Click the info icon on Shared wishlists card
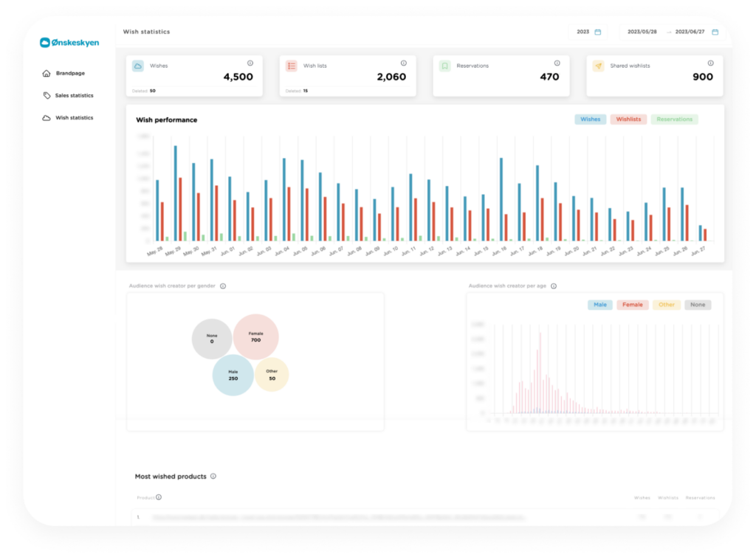Screen dimensions: 756x557 tap(710, 63)
